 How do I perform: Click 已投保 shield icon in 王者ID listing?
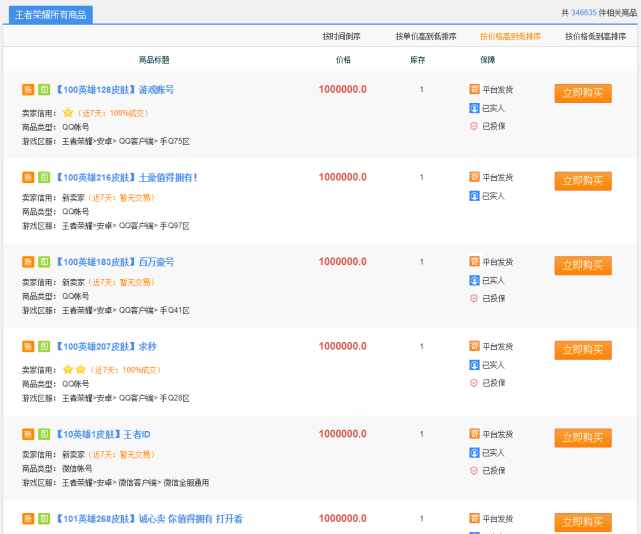(474, 470)
